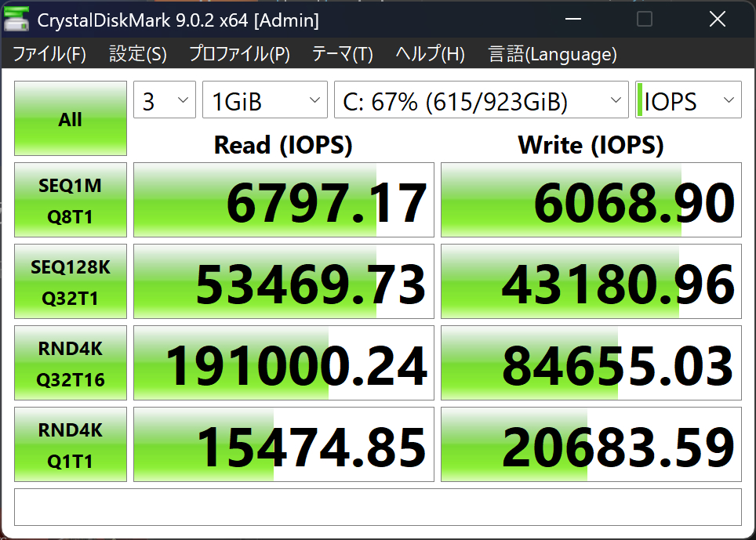
Task: Click the RND4K Q32T16 read result 191000.24
Action: coord(284,363)
